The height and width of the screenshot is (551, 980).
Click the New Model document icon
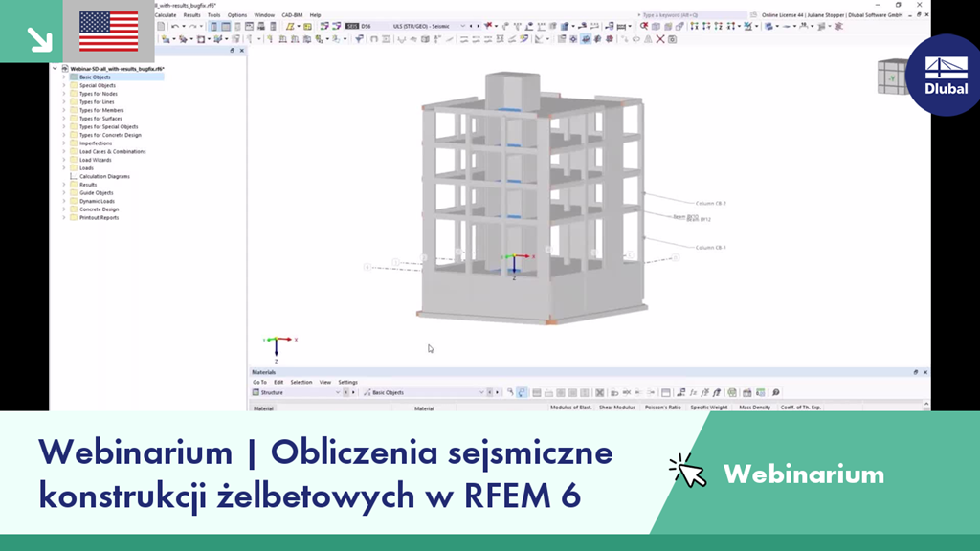coord(161,26)
